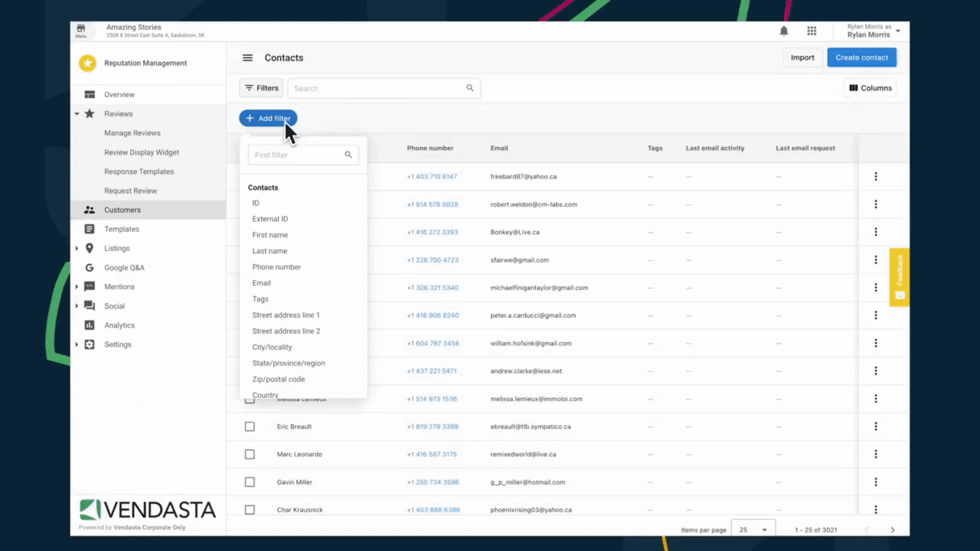Viewport: 980px width, 551px height.
Task: Expand the Listings section icon
Action: [76, 247]
